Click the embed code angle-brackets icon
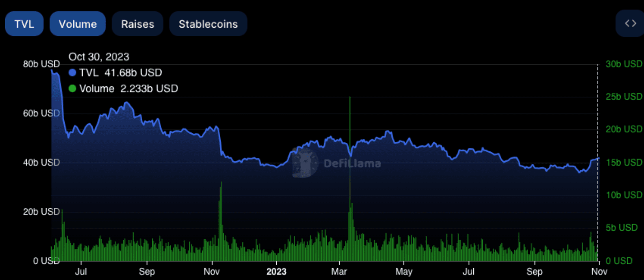 tap(630, 24)
